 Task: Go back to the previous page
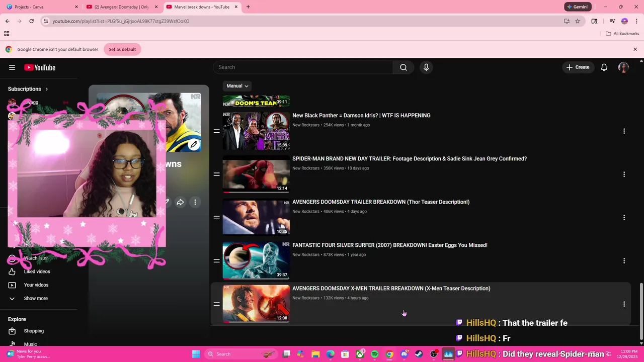pos(7,21)
